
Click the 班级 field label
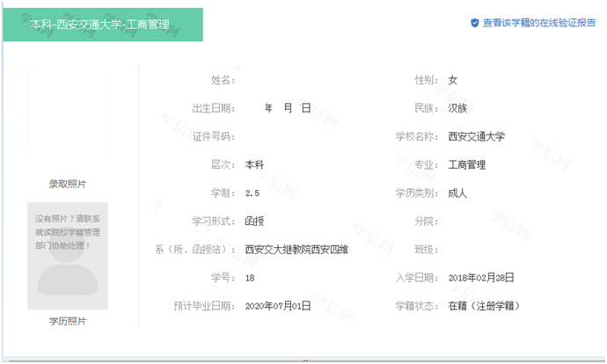pyautogui.click(x=426, y=250)
